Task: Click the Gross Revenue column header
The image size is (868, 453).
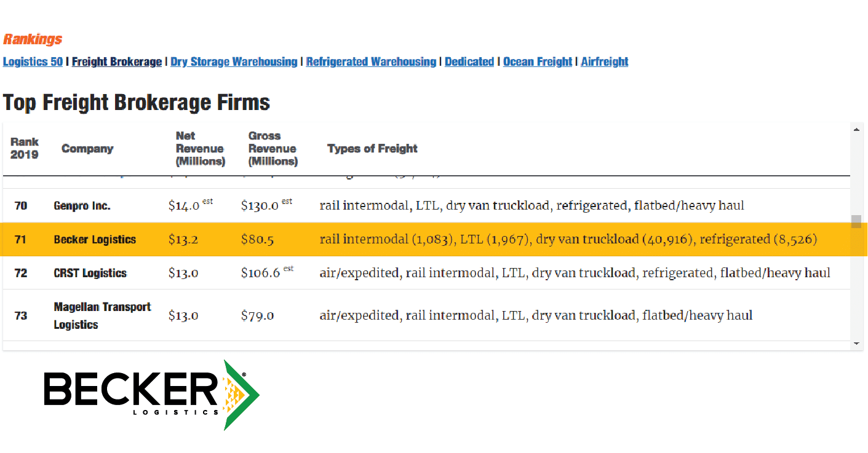Action: (x=273, y=149)
